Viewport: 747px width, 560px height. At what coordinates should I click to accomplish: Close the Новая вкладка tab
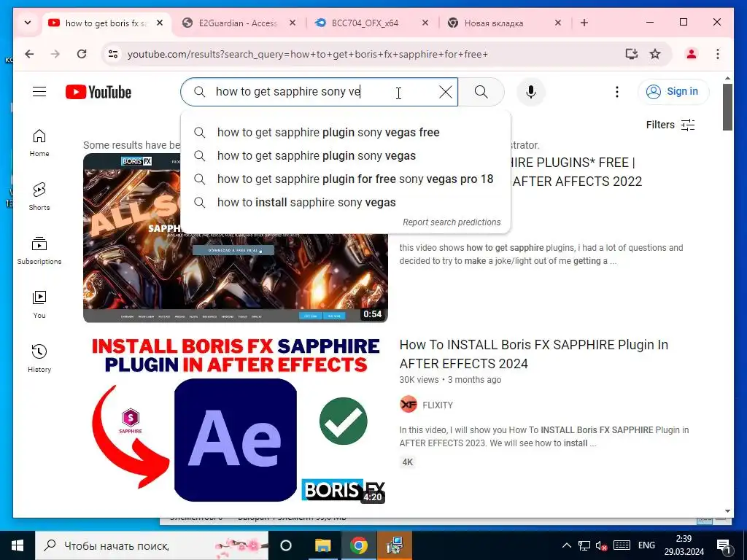tap(558, 23)
